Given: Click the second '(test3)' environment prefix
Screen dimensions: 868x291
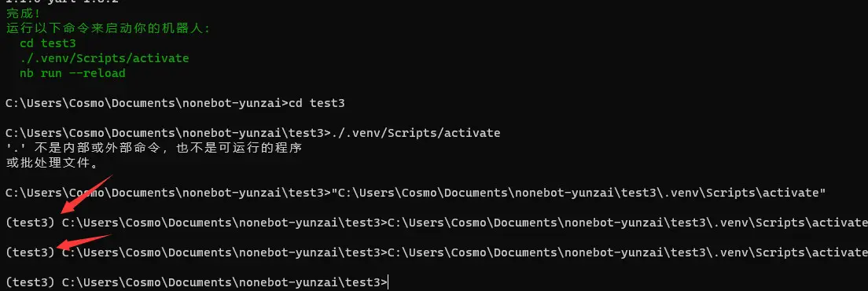Looking at the screenshot, I should pyautogui.click(x=30, y=252).
